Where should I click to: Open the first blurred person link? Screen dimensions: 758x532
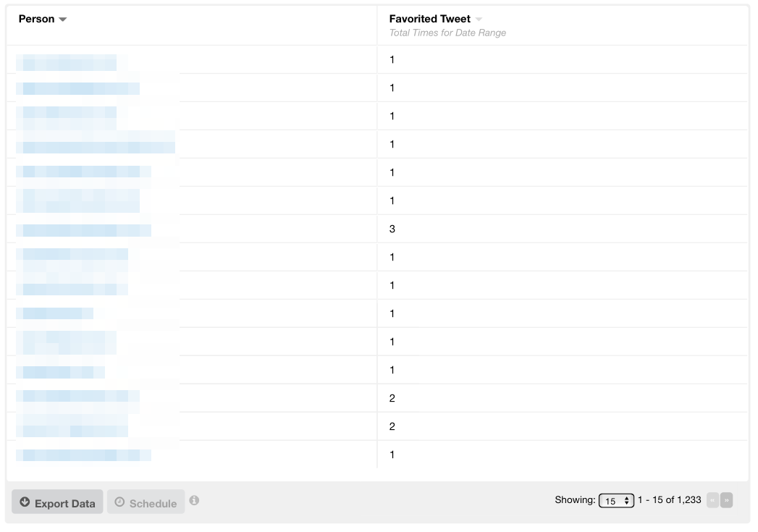pyautogui.click(x=66, y=63)
